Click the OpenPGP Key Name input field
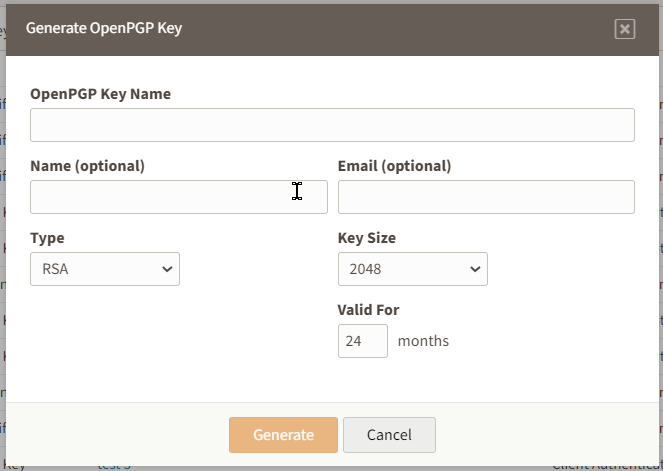 tap(332, 125)
